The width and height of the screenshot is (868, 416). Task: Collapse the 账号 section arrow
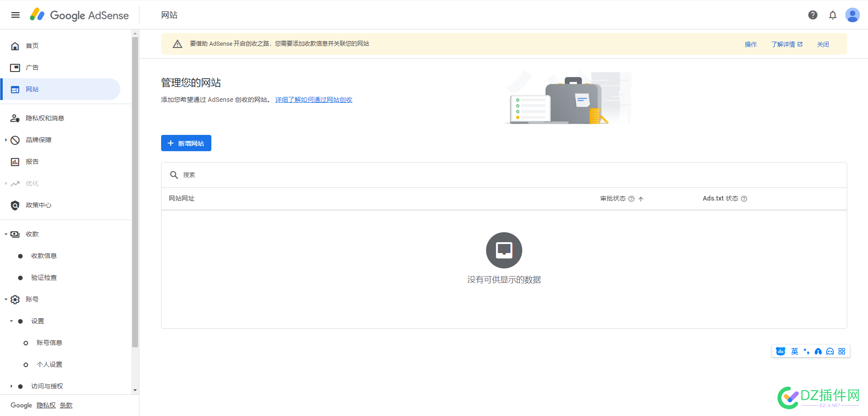[6, 299]
